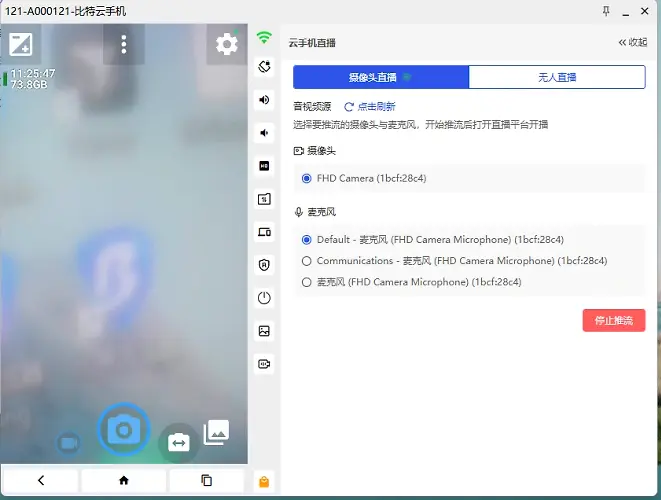
Task: Tap the blue photo shutter button
Action: pyautogui.click(x=124, y=430)
